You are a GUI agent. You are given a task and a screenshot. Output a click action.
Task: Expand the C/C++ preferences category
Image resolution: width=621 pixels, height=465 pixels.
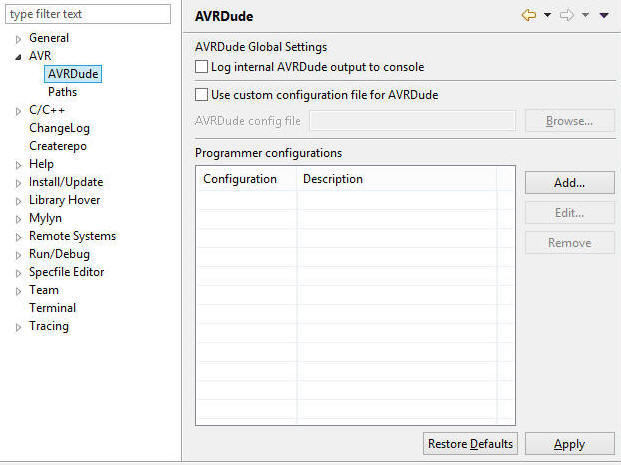(18, 110)
